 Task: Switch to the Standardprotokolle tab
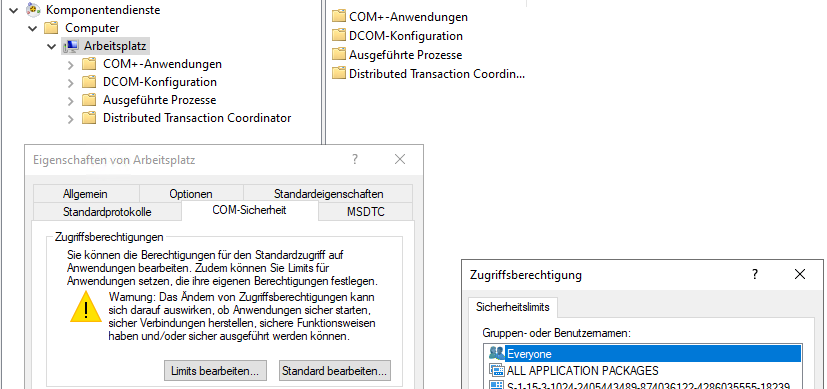coord(107,212)
